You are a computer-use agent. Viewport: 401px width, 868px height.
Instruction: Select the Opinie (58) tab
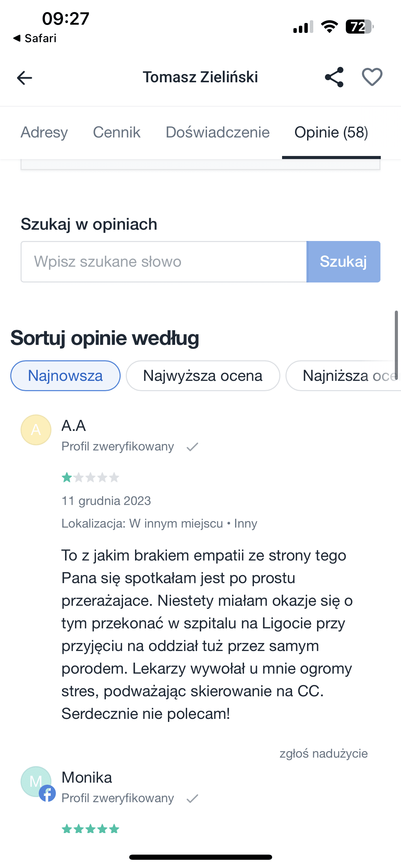(331, 132)
